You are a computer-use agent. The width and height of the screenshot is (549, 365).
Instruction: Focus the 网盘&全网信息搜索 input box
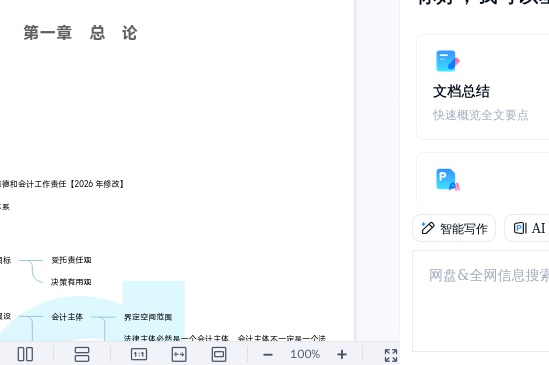[x=481, y=301]
